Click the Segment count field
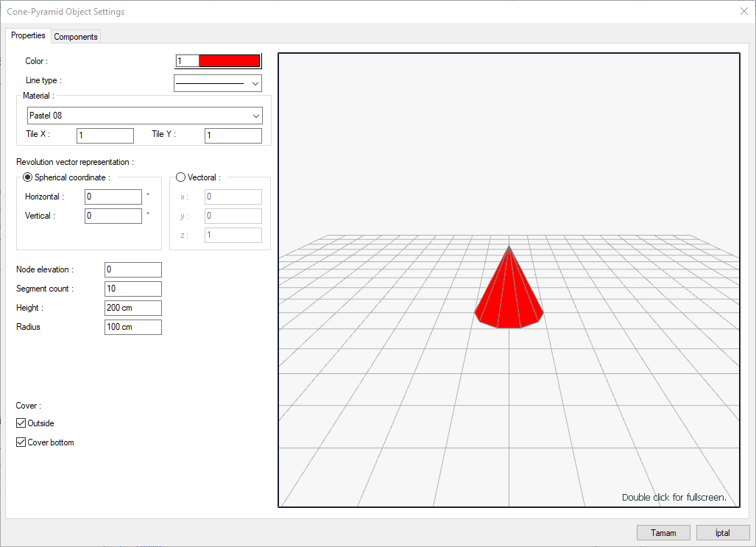The height and width of the screenshot is (547, 756). point(133,289)
